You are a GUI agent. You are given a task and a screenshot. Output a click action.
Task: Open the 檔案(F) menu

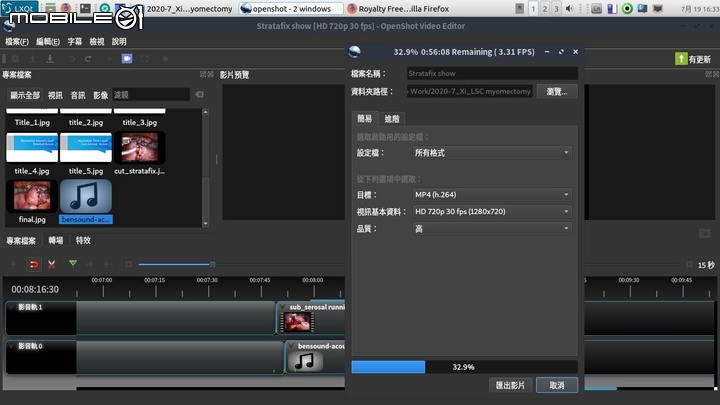[x=17, y=42]
